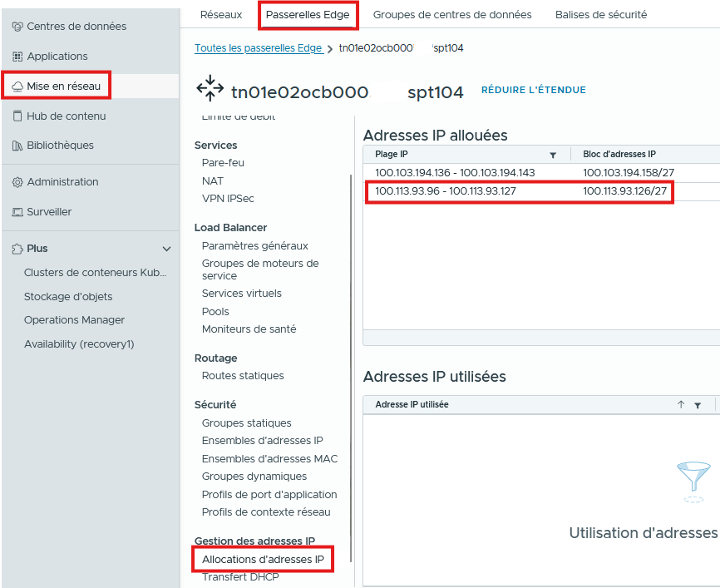Screen dimensions: 720x588
Task: Go back to Toutes les passerelles Edge
Action: click(259, 48)
